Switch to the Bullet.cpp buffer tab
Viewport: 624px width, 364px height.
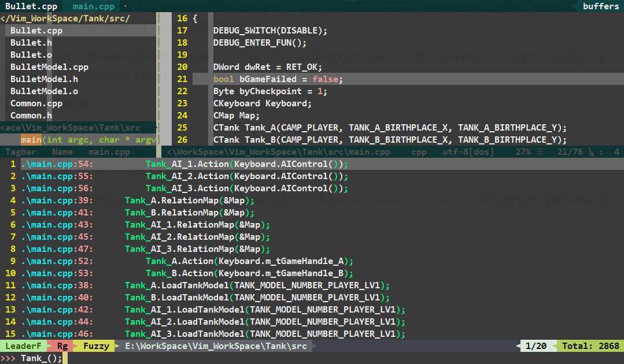31,6
